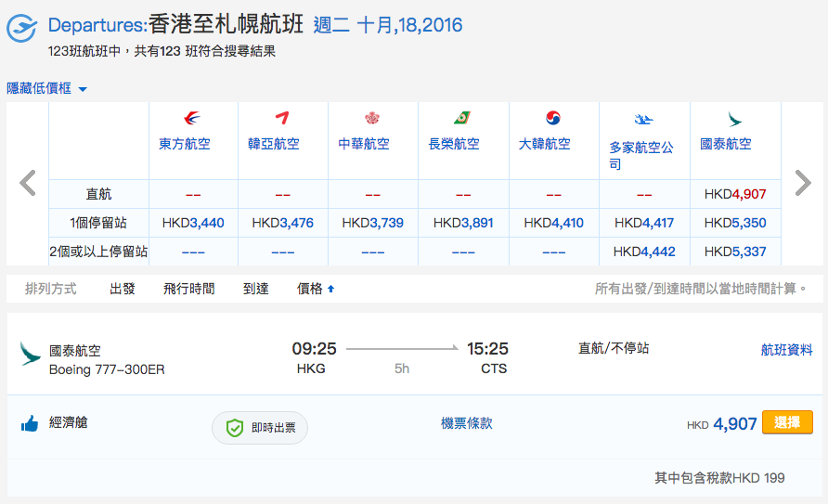The height and width of the screenshot is (504, 828).
Task: Click the multiple airlines planes icon
Action: (643, 120)
